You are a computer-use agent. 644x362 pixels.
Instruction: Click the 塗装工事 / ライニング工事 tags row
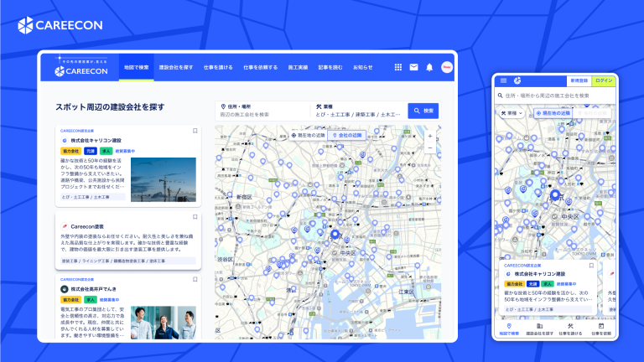[128, 261]
